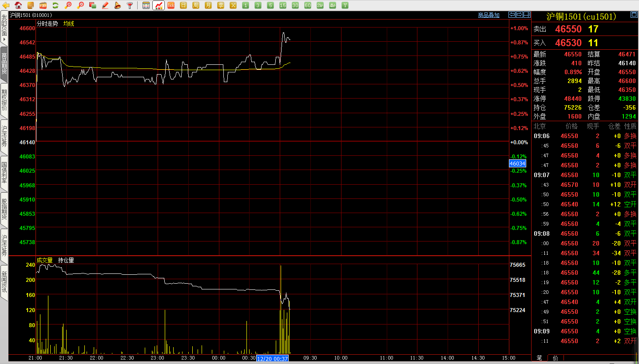Click the alert bell icon
Image resolution: width=639 pixels, height=364 pixels.
tap(117, 5)
